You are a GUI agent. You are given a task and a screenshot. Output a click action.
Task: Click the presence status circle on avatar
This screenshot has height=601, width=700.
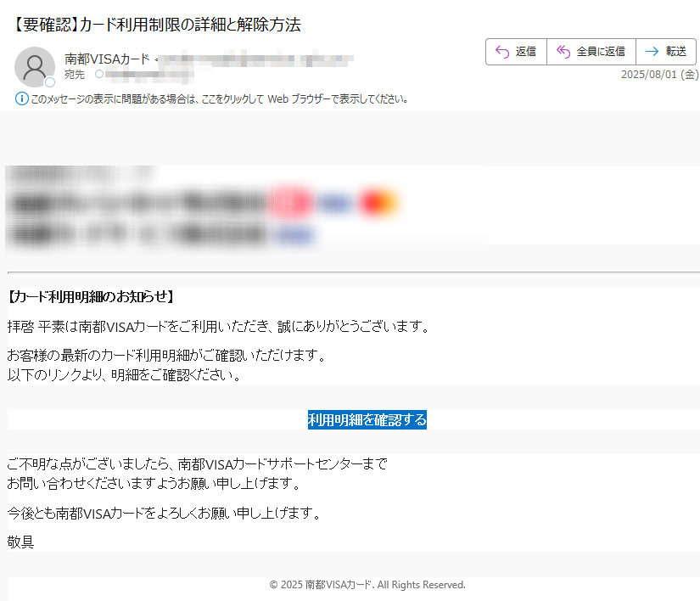(x=50, y=82)
